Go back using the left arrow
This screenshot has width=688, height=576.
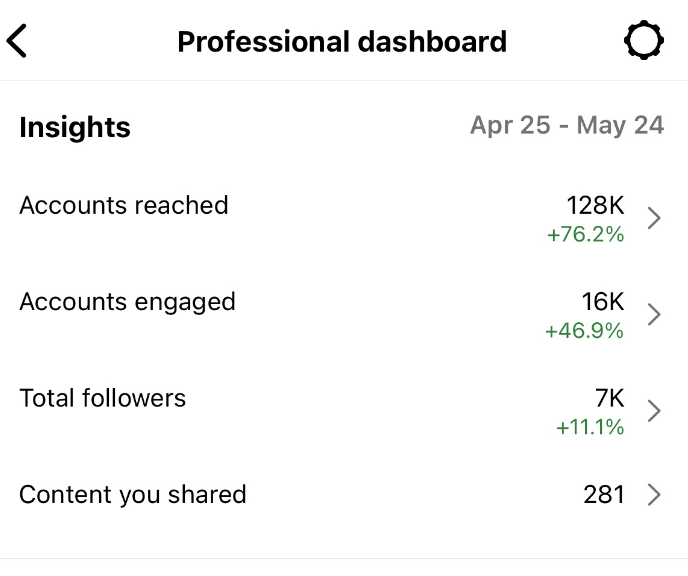pyautogui.click(x=17, y=41)
